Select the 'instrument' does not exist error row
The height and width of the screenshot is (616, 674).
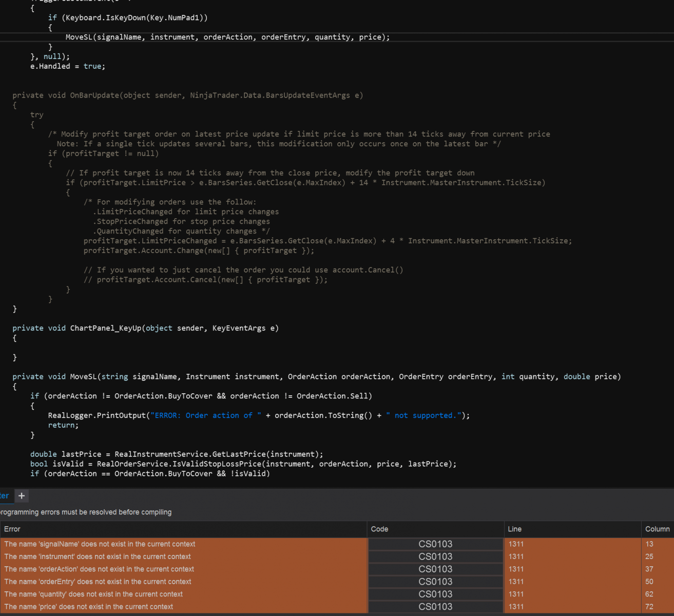pyautogui.click(x=97, y=556)
